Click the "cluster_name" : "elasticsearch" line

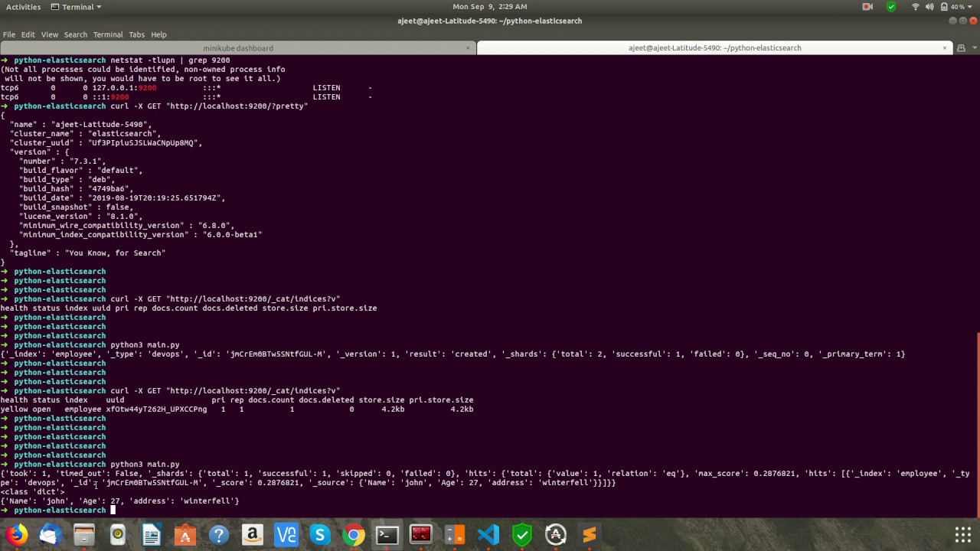coord(85,133)
